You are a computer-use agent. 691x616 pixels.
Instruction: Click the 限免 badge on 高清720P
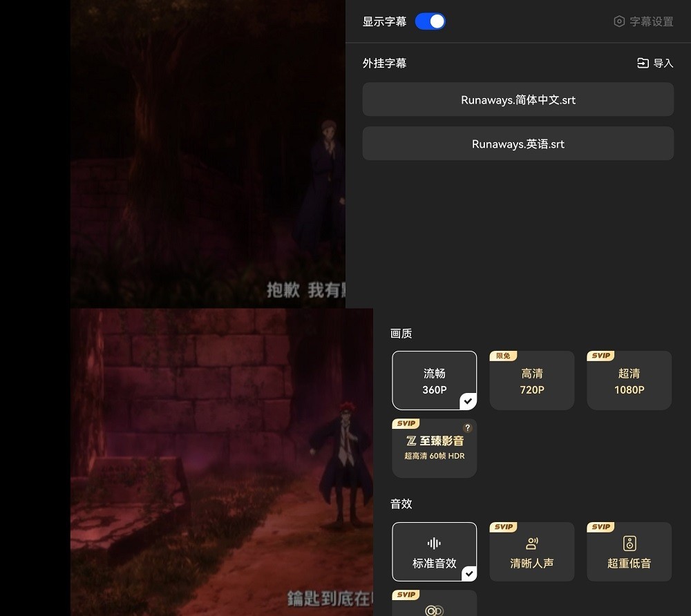point(503,355)
